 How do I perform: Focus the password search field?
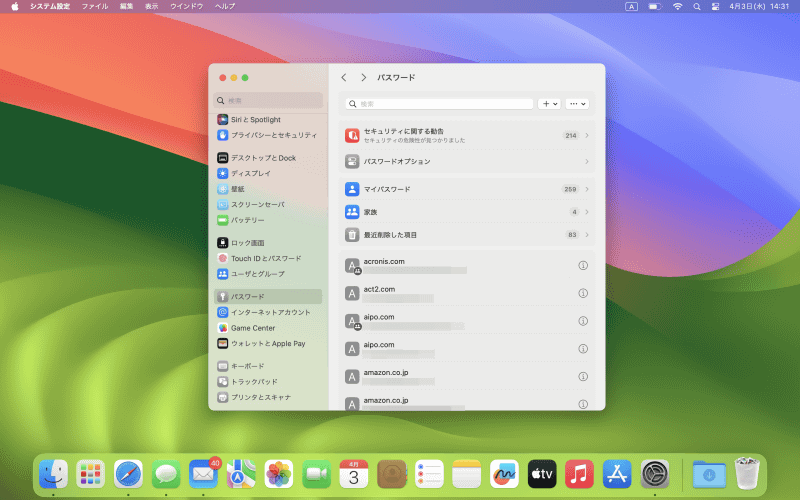tap(439, 104)
